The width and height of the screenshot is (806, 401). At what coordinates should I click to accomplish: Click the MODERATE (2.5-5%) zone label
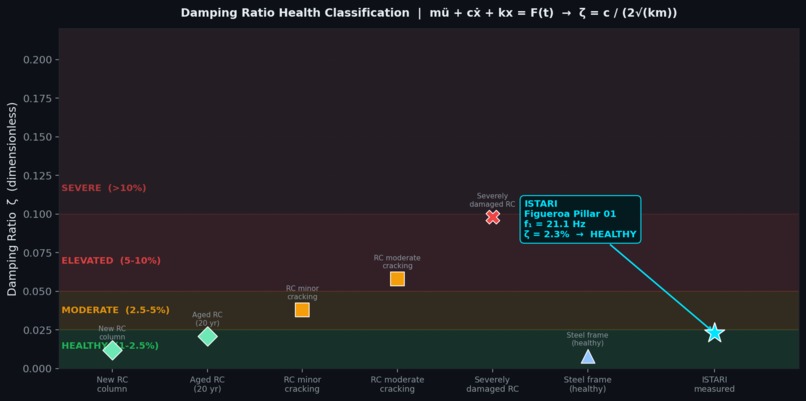click(116, 310)
